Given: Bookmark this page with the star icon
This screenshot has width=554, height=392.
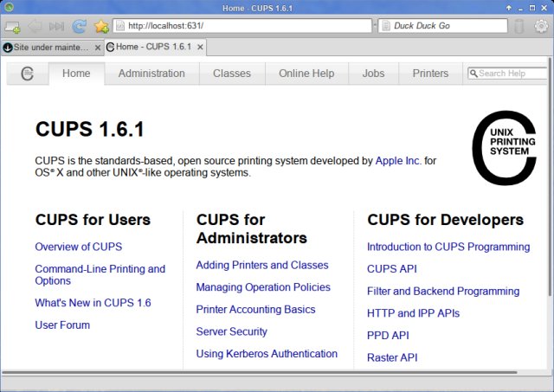Looking at the screenshot, I should point(101,26).
